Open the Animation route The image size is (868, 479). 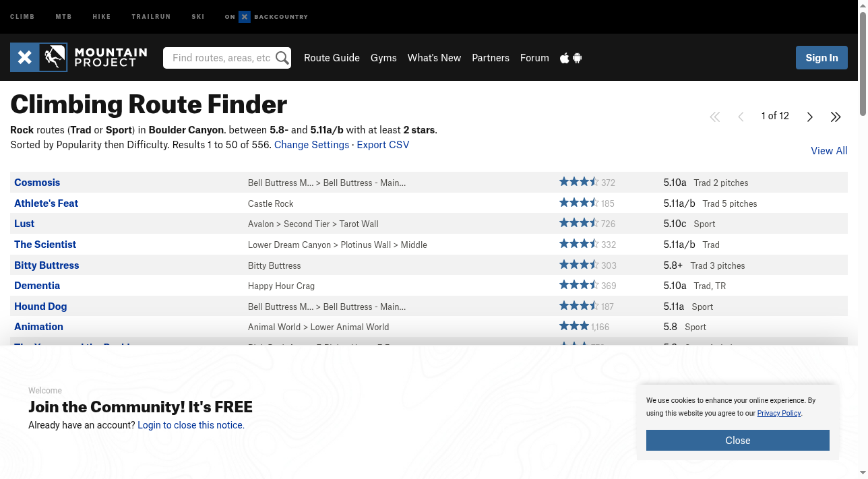[x=38, y=327]
